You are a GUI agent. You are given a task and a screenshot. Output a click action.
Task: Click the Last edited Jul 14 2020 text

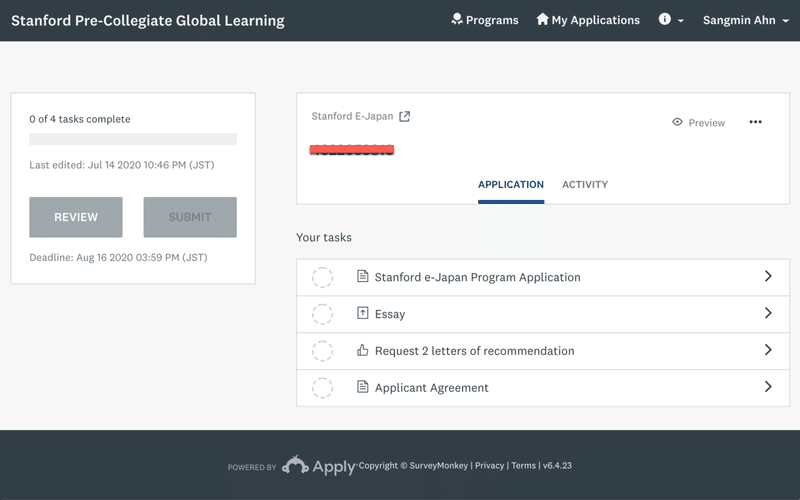(121, 165)
